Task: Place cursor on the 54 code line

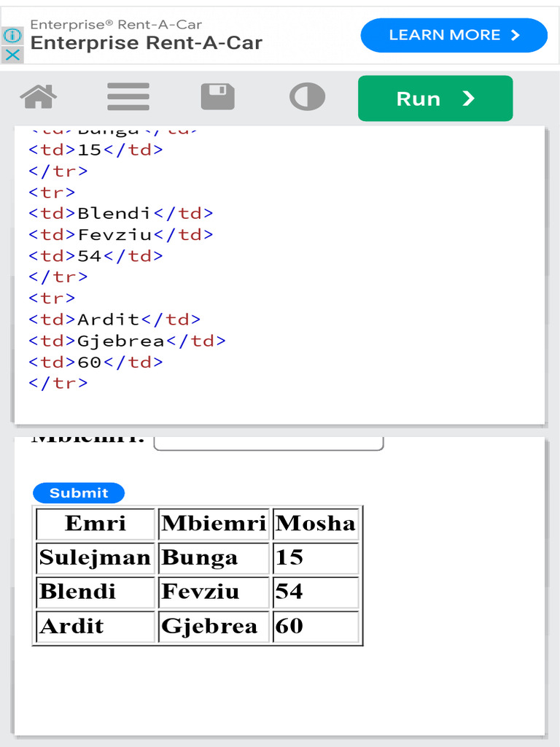Action: point(96,256)
